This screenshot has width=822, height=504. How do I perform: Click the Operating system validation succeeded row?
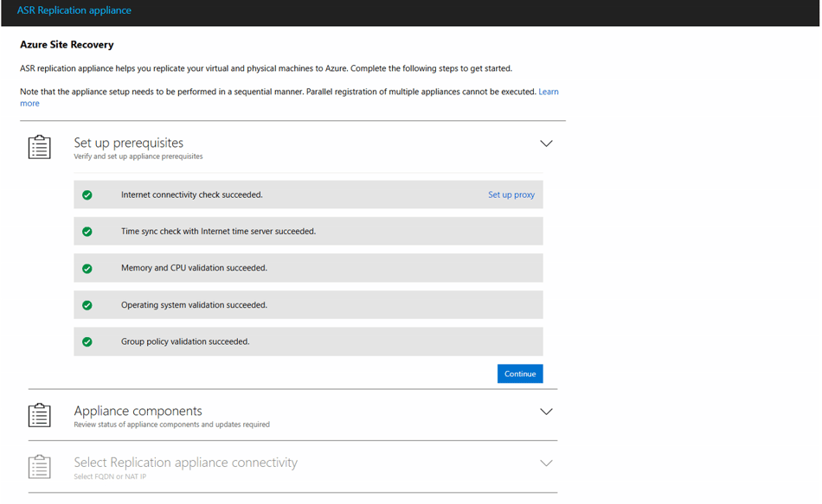coord(308,305)
